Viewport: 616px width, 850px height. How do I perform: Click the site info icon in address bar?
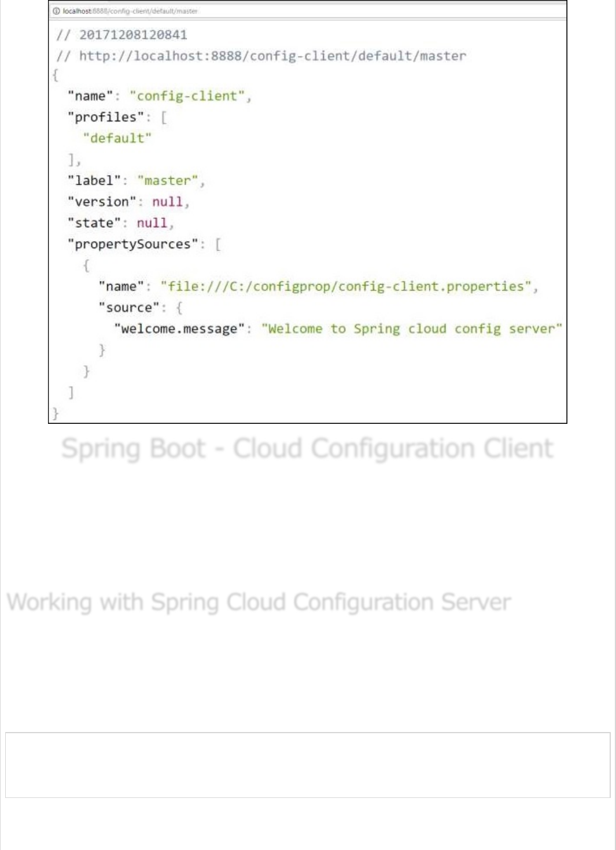pos(56,11)
